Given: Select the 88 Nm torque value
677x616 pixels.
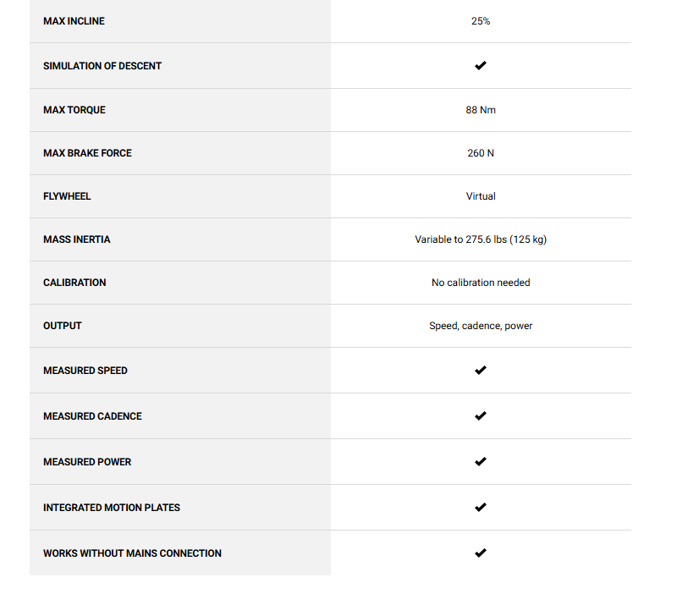Looking at the screenshot, I should tap(481, 110).
